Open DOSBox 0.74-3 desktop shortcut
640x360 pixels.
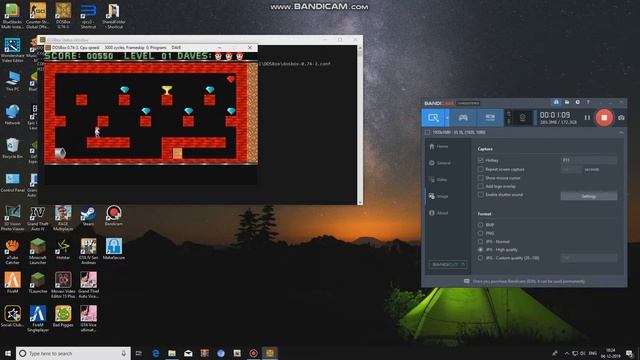(x=63, y=16)
